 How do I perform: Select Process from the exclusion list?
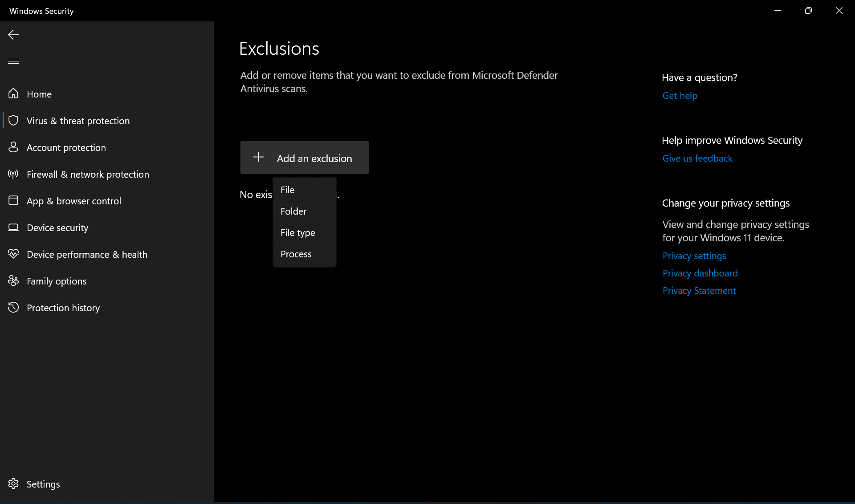click(296, 254)
